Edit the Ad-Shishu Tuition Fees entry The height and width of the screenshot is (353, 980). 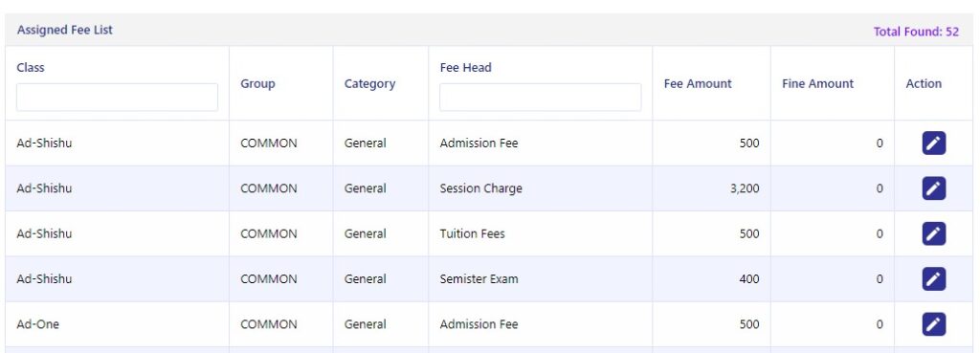(x=933, y=233)
